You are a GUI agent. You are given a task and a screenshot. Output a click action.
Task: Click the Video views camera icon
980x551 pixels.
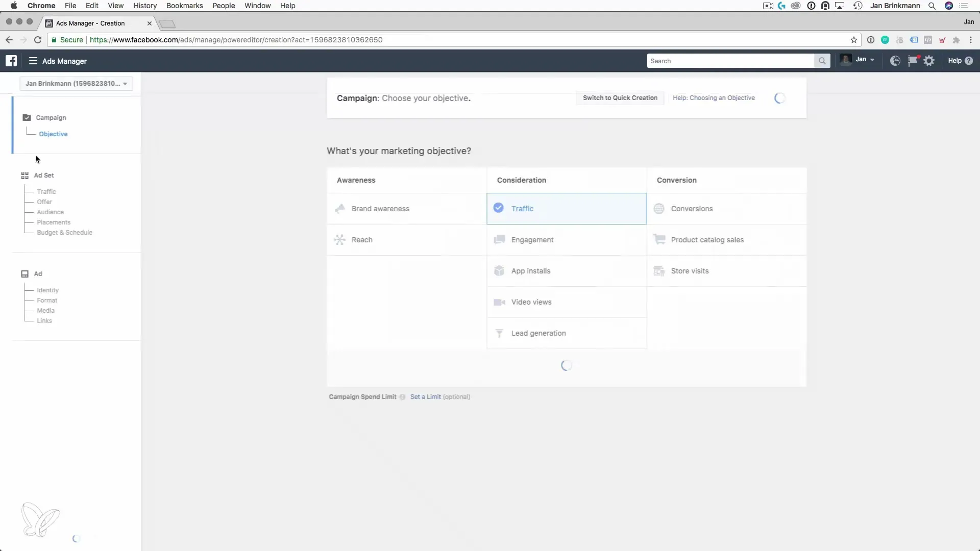[x=500, y=302]
